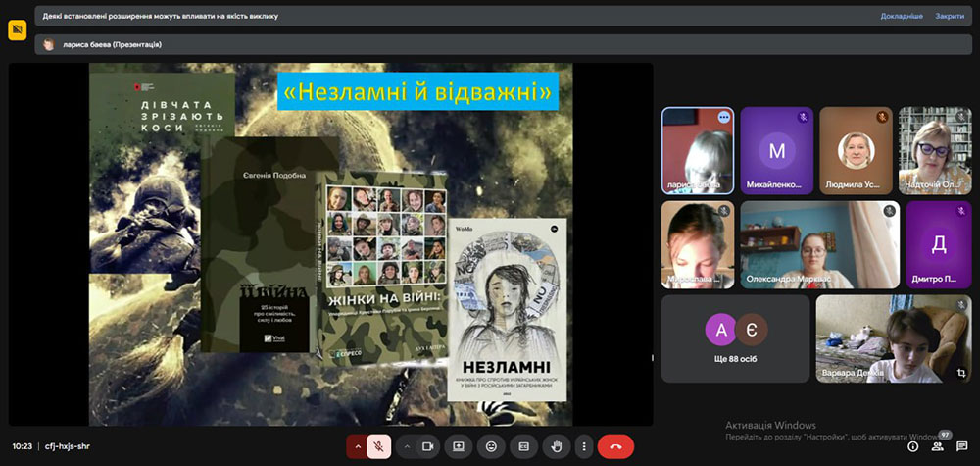Click лариса баева (Презентація) label
The width and height of the screenshot is (980, 466).
113,44
